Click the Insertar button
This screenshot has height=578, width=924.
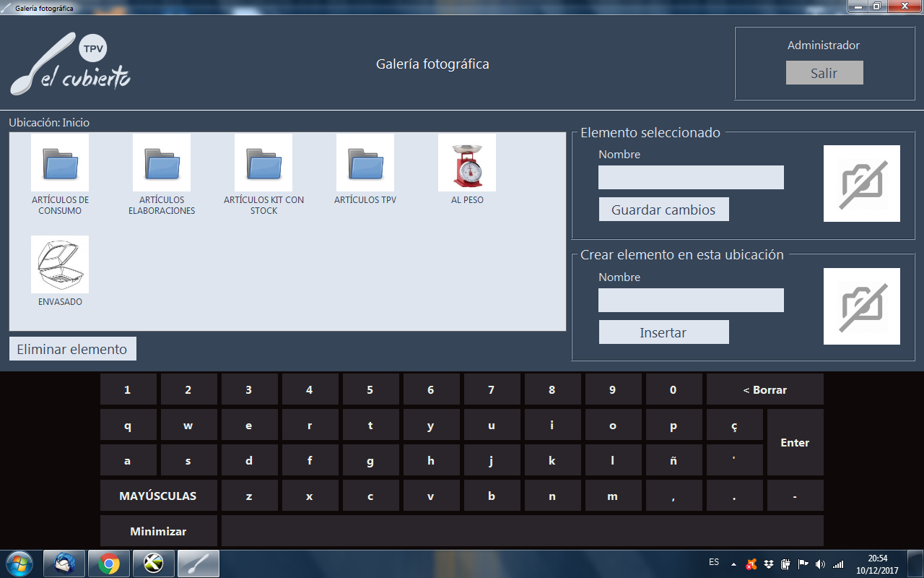(x=663, y=332)
